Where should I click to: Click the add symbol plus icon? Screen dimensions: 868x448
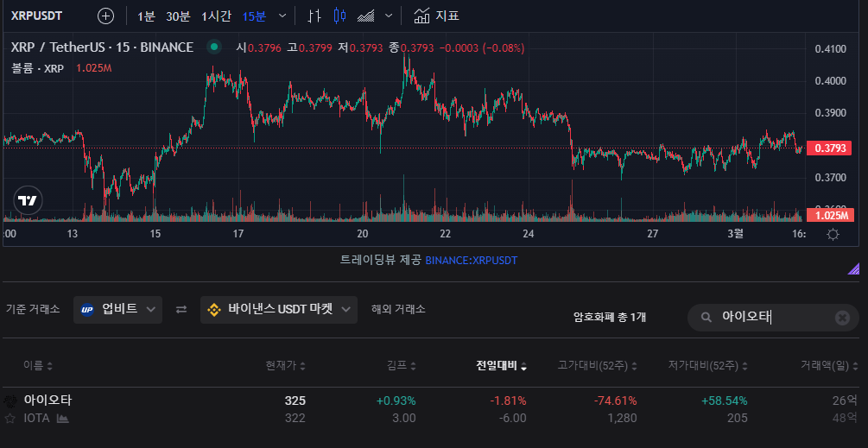[105, 16]
